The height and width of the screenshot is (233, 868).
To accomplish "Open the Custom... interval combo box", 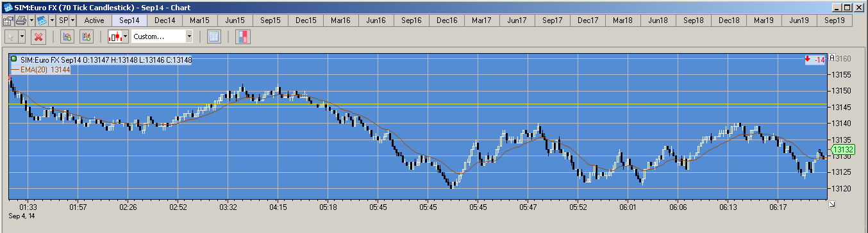I will (162, 36).
